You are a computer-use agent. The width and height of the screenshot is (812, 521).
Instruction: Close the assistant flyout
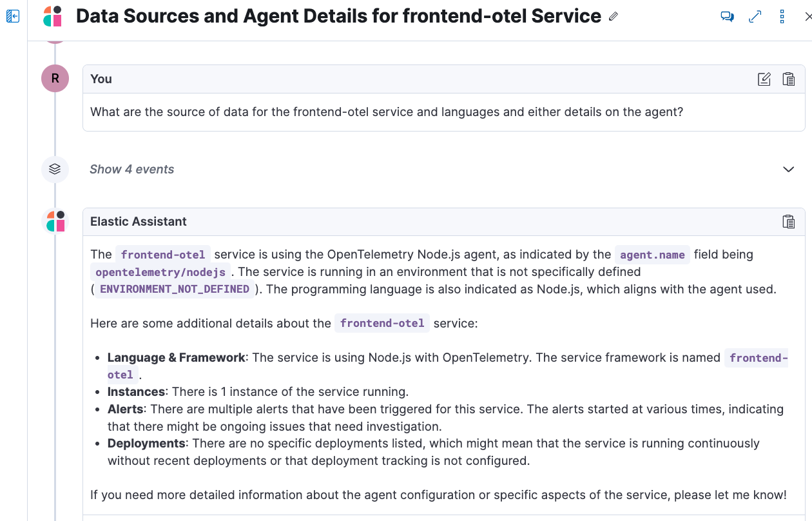tap(808, 17)
